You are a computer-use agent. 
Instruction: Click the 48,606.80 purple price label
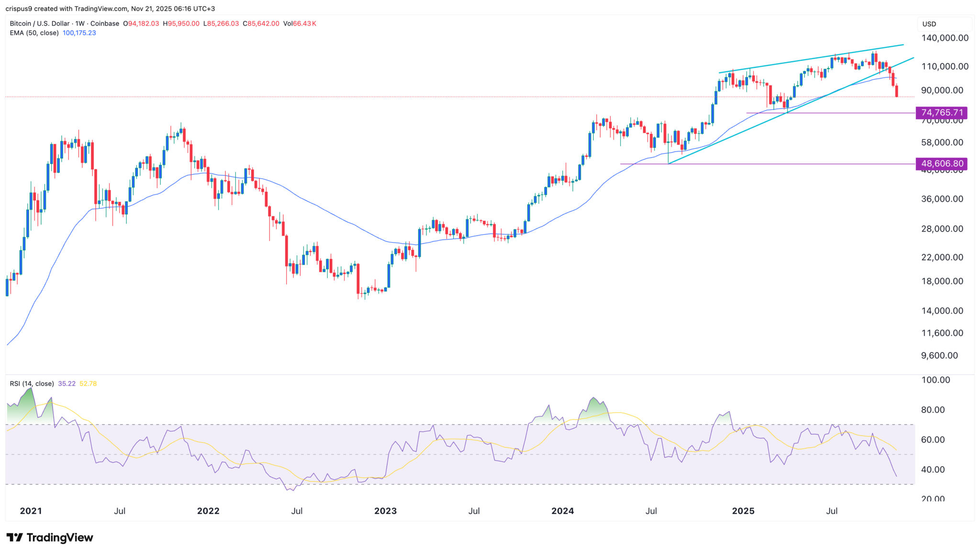click(x=942, y=164)
